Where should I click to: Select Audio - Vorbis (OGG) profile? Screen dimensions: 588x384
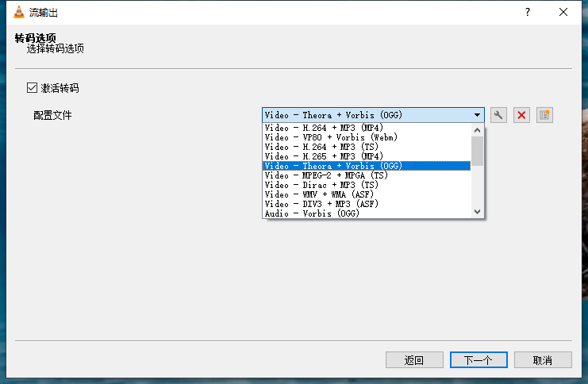tap(367, 213)
